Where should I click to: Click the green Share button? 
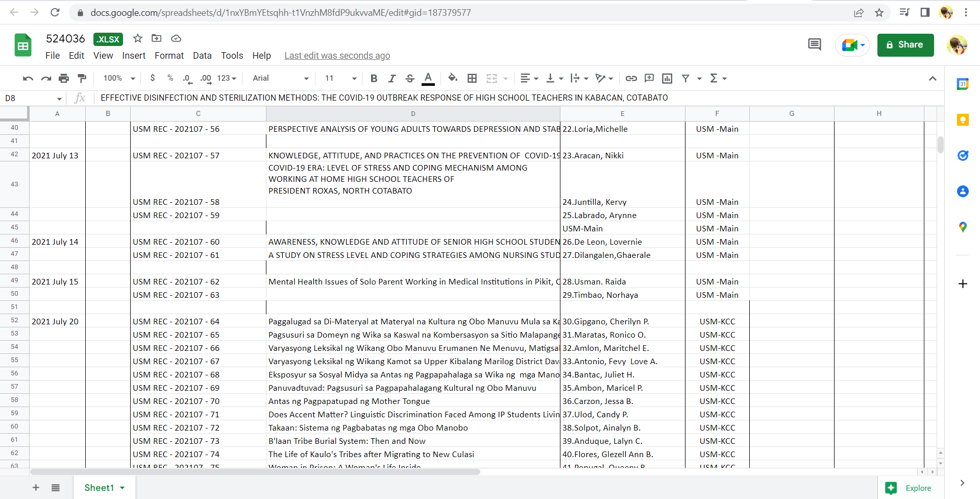(905, 45)
